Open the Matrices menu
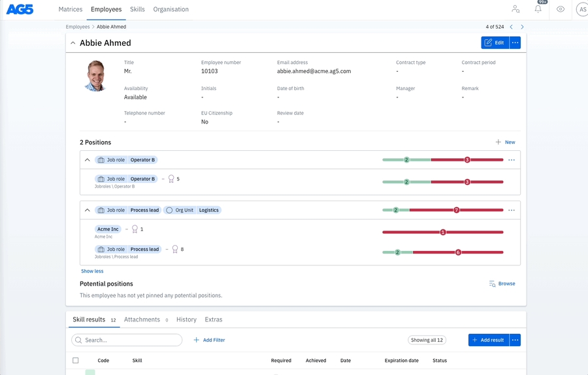588x375 pixels. point(71,10)
